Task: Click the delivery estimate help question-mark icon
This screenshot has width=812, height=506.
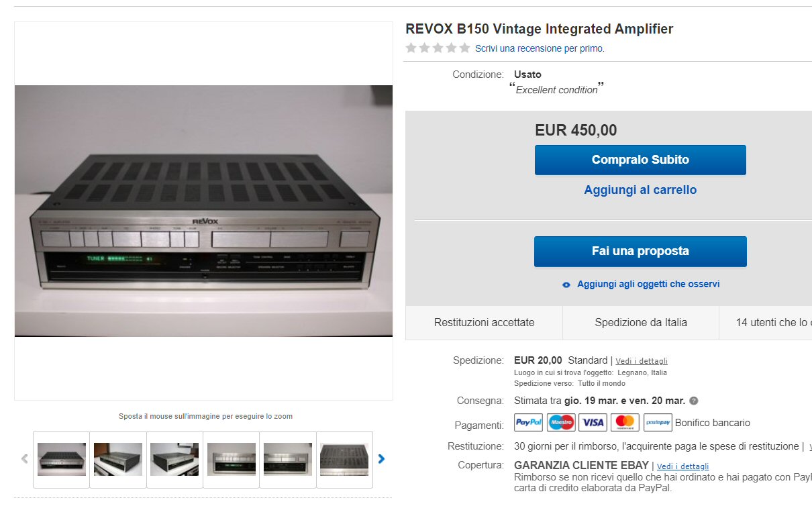Action: (x=694, y=401)
